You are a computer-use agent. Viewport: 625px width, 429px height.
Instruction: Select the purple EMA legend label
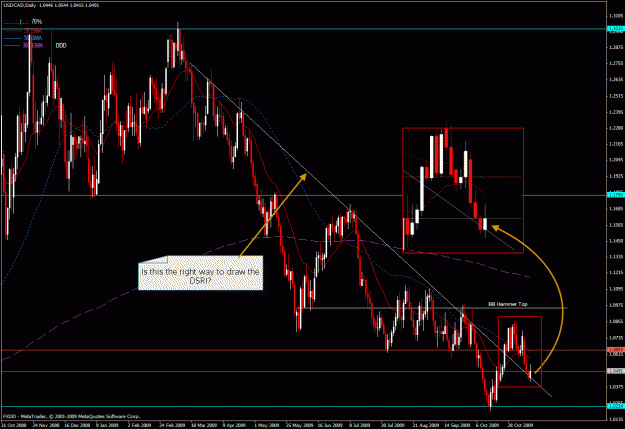[x=33, y=46]
